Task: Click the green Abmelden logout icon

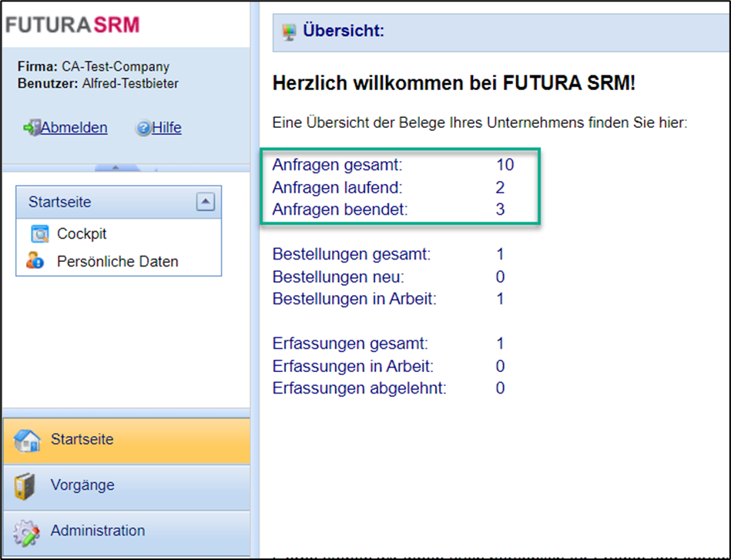Action: pyautogui.click(x=32, y=128)
